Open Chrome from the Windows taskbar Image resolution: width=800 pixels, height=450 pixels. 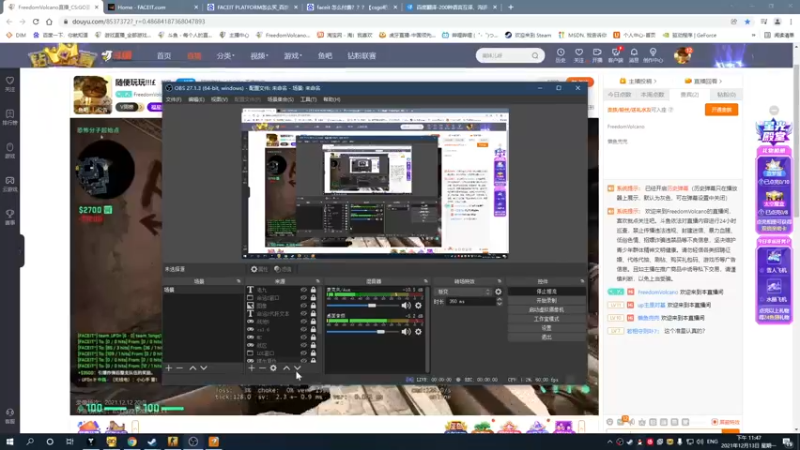pyautogui.click(x=132, y=442)
